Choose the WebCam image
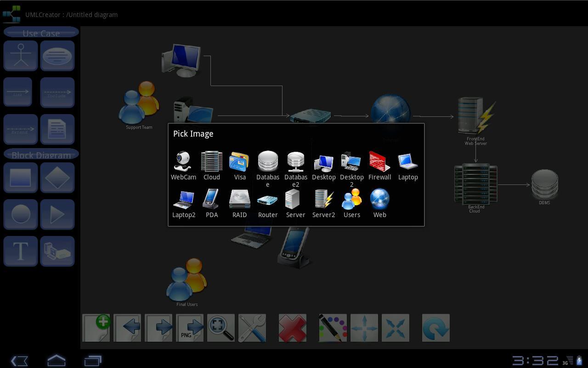The height and width of the screenshot is (368, 588). (x=183, y=161)
